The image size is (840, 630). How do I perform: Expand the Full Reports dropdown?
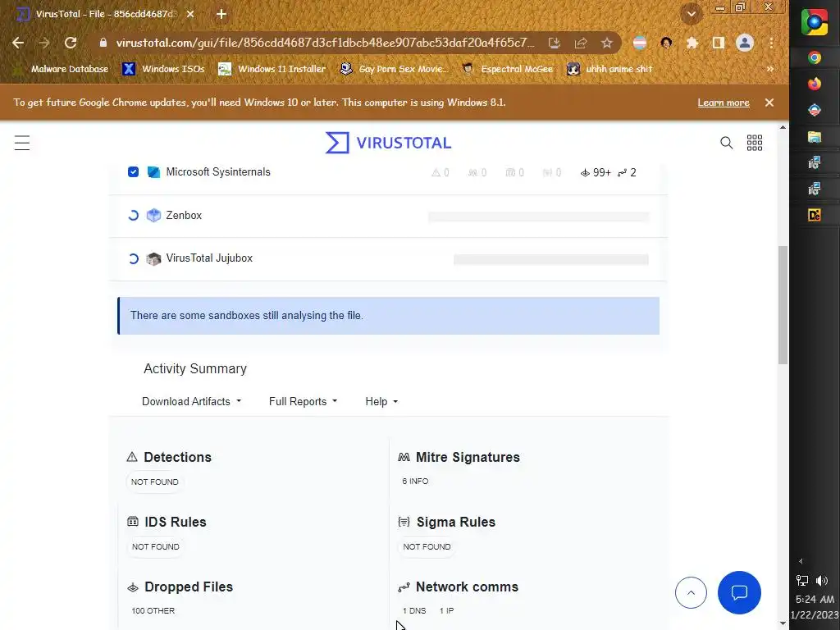click(304, 401)
